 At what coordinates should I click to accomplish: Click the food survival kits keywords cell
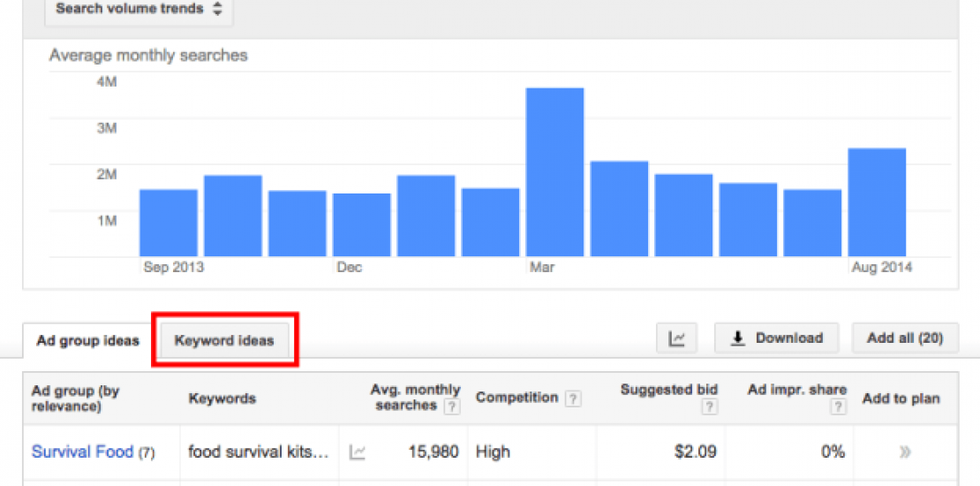click(258, 452)
